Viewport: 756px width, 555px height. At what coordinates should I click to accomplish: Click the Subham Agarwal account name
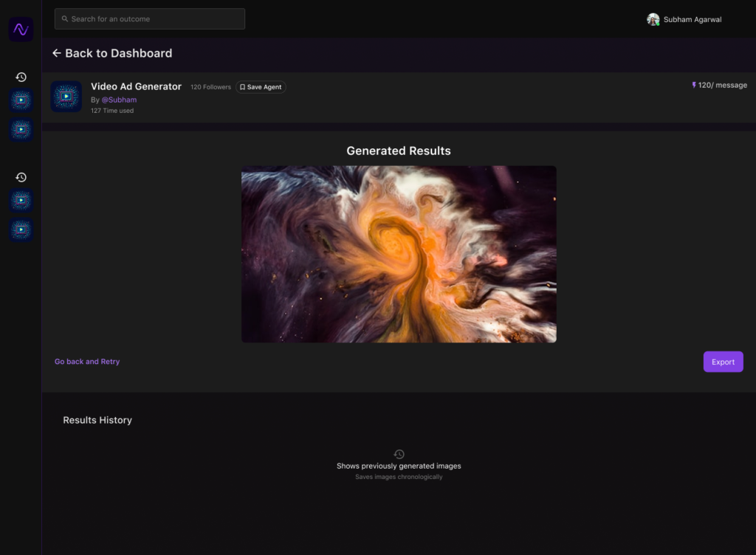tap(693, 20)
